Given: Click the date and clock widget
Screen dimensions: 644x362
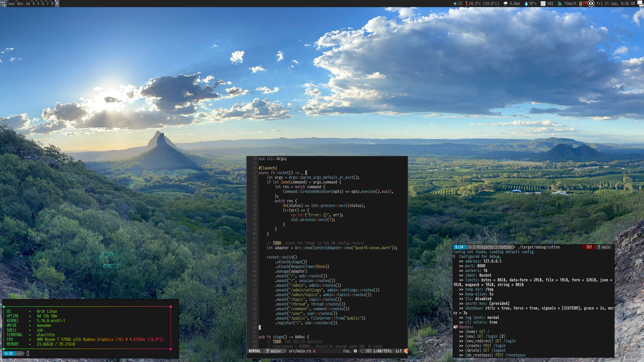Looking at the screenshot, I should coord(615,4).
